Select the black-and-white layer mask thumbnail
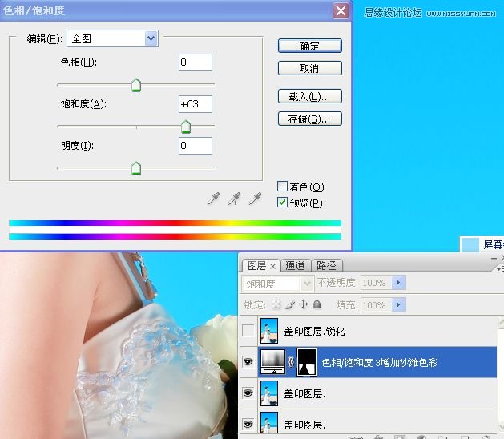The width and height of the screenshot is (504, 439). coord(306,362)
